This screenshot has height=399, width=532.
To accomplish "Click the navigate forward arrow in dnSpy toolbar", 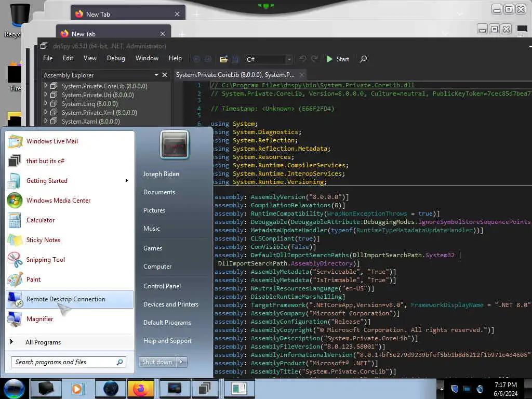I will [208, 59].
